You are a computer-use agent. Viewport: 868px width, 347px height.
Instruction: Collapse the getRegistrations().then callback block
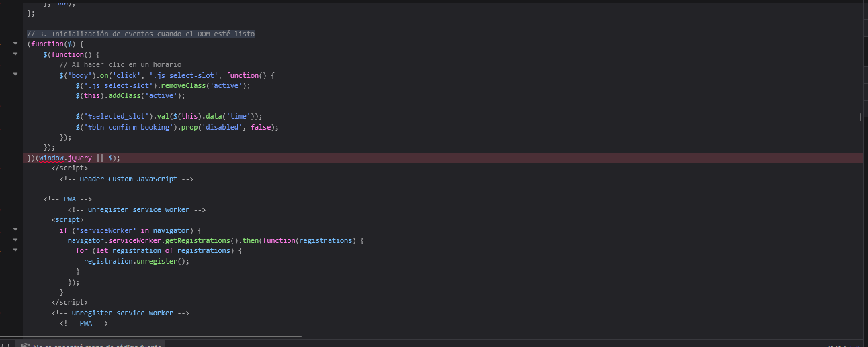(x=15, y=240)
